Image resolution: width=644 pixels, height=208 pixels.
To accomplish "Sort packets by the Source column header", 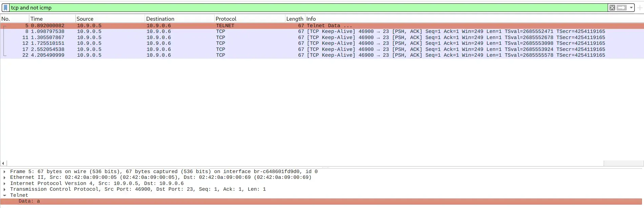I will pos(110,19).
